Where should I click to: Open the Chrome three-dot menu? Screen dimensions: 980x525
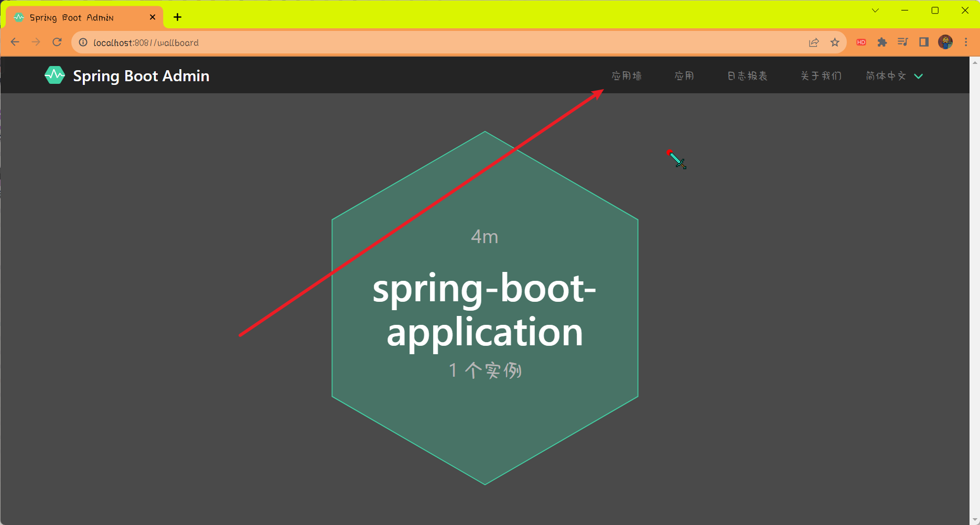[966, 42]
